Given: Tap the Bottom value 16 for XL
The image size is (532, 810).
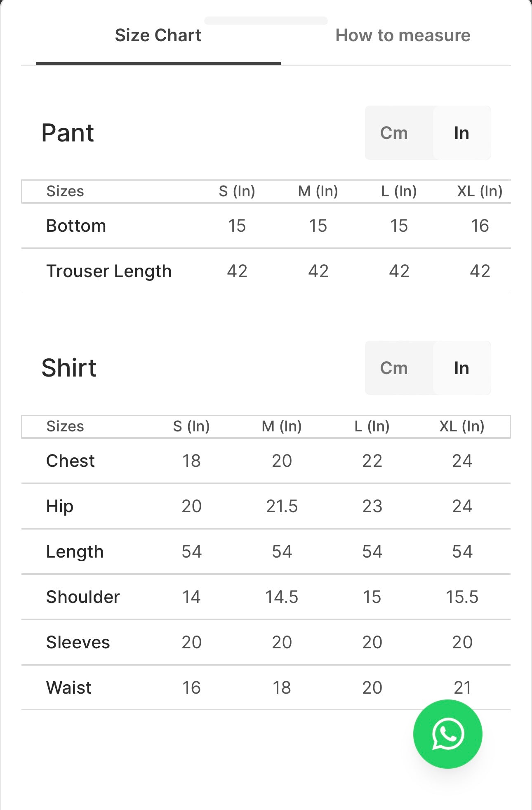Looking at the screenshot, I should pos(480,226).
